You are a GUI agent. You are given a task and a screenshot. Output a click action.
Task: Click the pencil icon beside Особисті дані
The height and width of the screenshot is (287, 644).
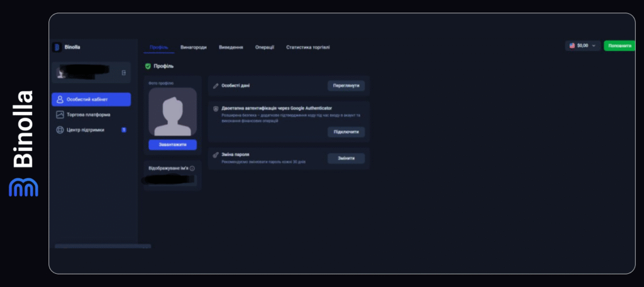pyautogui.click(x=216, y=86)
